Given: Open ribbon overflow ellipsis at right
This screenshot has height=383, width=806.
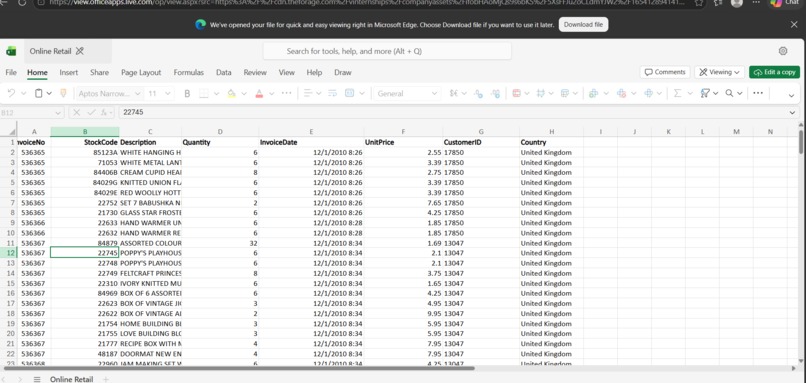Looking at the screenshot, I should pos(758,93).
